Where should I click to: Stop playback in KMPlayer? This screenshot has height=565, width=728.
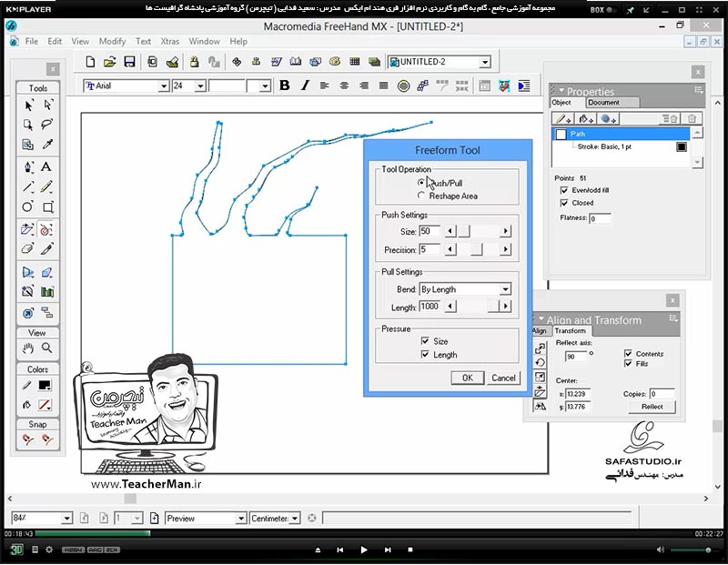pos(410,550)
